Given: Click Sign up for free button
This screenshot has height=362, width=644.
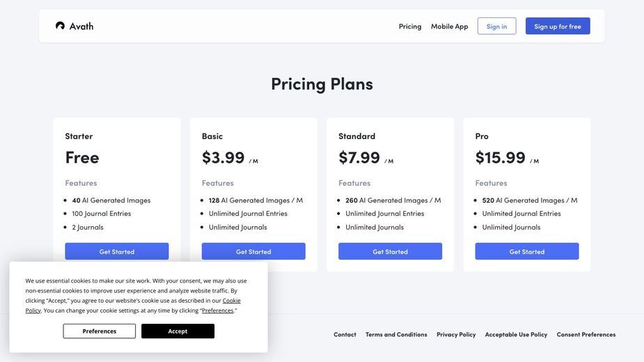Looking at the screenshot, I should [x=558, y=26].
